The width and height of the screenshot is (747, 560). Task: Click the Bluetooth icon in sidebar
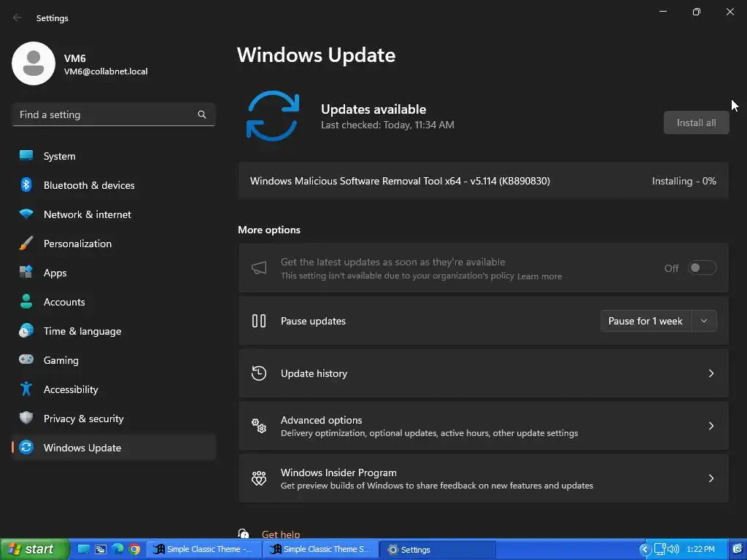[26, 184]
